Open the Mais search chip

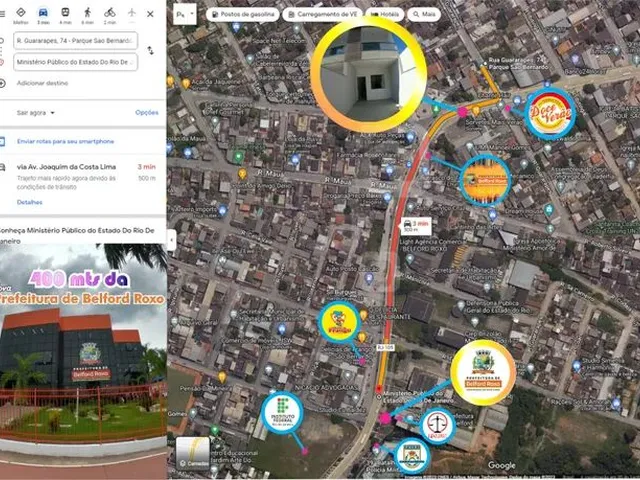(424, 14)
